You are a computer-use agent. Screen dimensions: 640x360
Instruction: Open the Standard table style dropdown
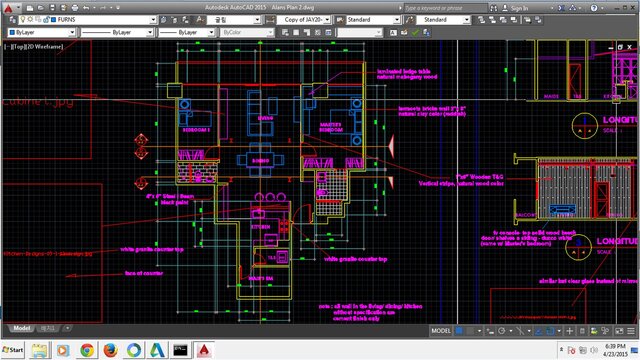tap(397, 20)
